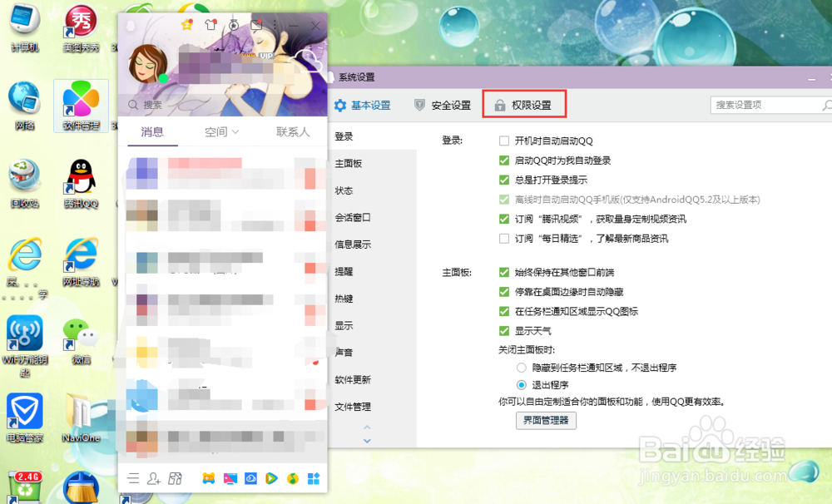
Task: Click sidebar scroll-down chevron
Action: (x=367, y=441)
